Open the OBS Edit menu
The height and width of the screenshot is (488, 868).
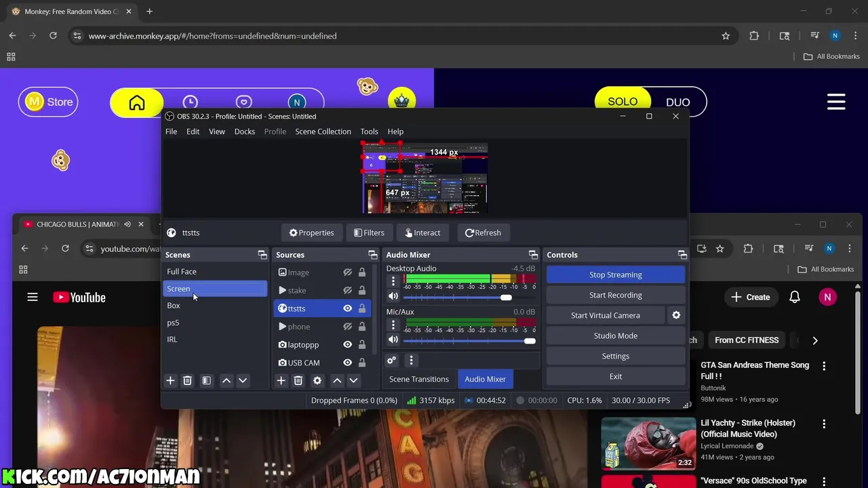(x=193, y=131)
